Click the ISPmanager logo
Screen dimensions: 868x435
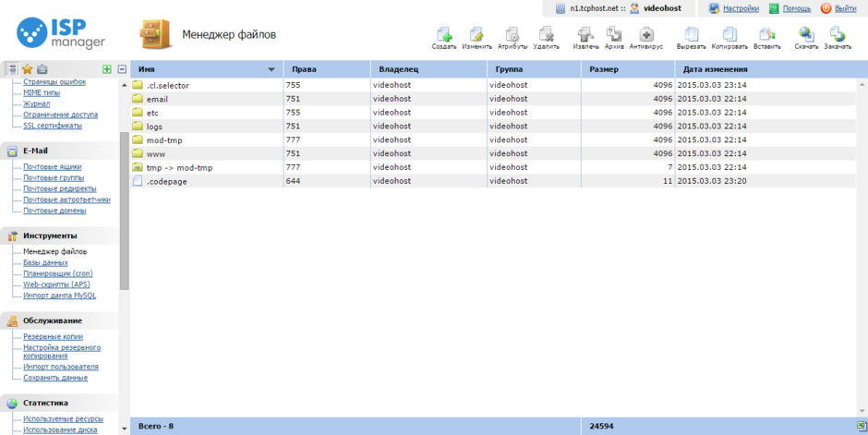click(x=61, y=33)
